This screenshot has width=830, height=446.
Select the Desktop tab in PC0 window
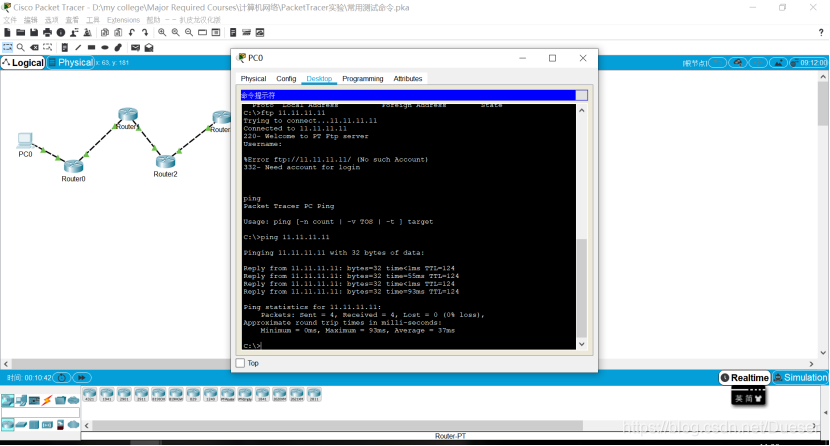[319, 78]
